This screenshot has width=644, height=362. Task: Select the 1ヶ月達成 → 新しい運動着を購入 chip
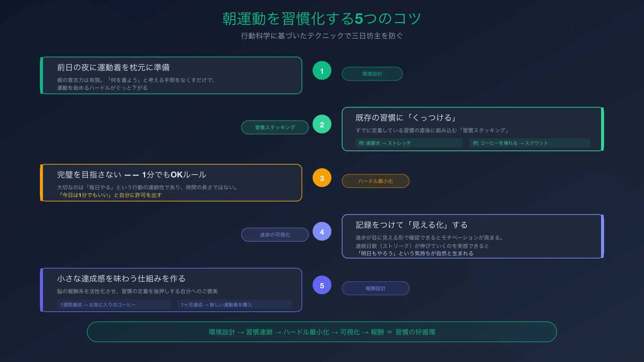pos(234,304)
